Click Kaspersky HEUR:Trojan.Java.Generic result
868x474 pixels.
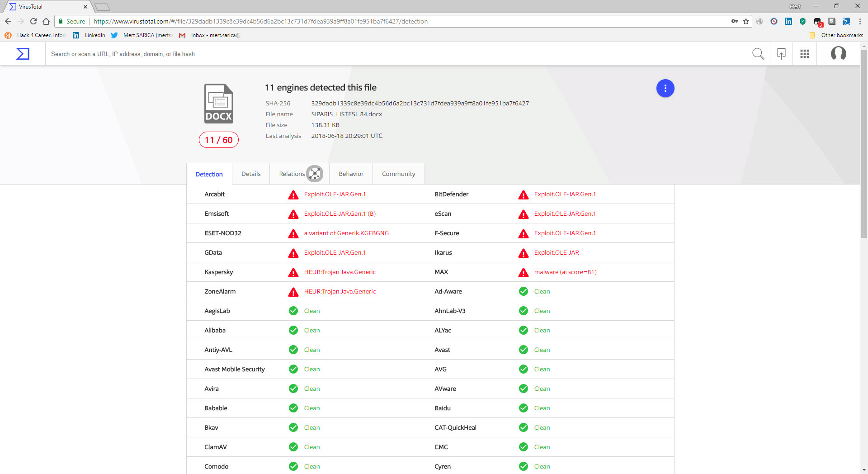click(x=340, y=272)
